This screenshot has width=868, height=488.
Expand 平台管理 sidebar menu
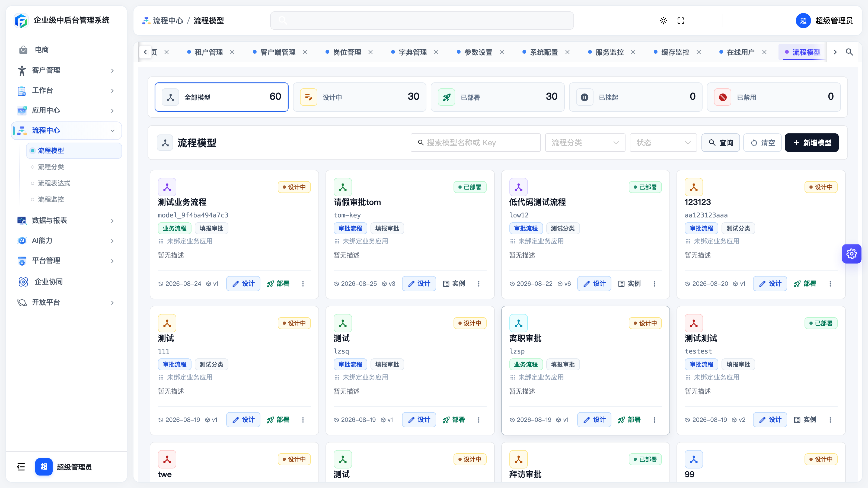[x=66, y=261]
